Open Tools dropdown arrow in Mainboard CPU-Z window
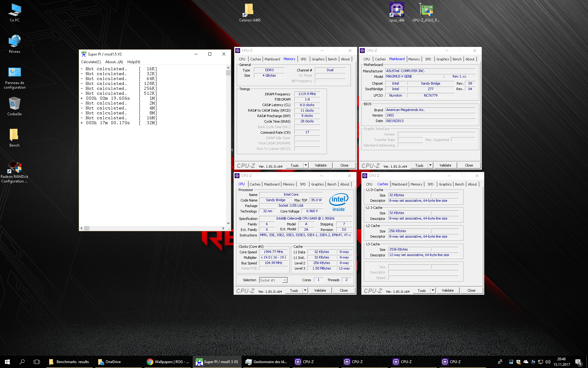 430,165
